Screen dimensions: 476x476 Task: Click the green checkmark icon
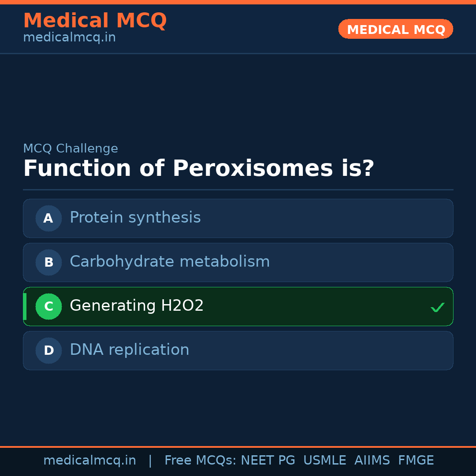pyautogui.click(x=437, y=307)
